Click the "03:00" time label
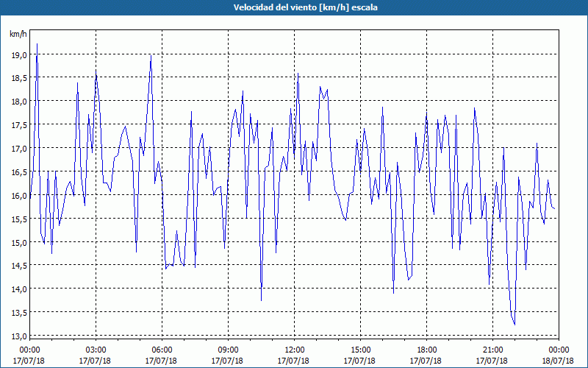588x368 pixels. tap(96, 350)
